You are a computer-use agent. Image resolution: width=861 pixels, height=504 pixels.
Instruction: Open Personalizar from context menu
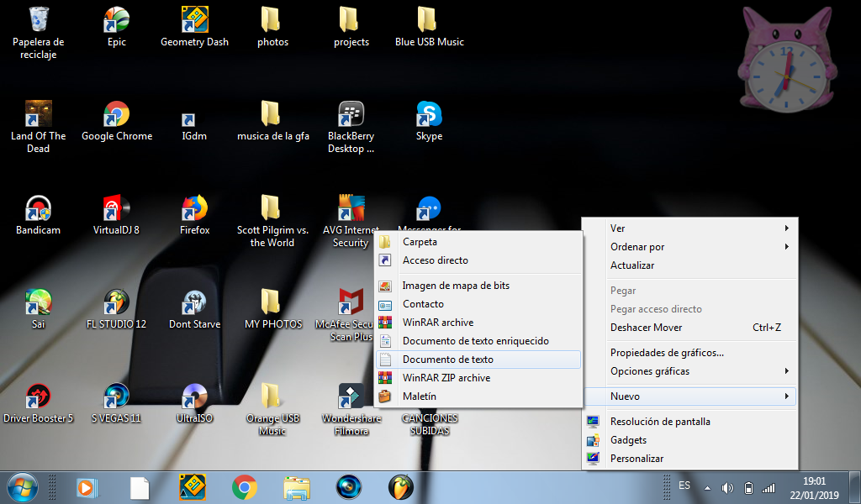coord(690,459)
